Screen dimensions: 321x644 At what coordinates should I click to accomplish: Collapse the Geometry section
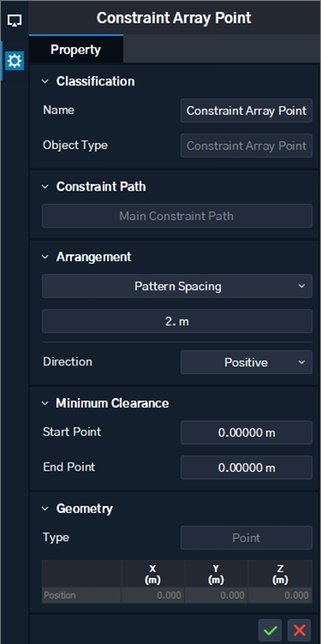coord(45,508)
